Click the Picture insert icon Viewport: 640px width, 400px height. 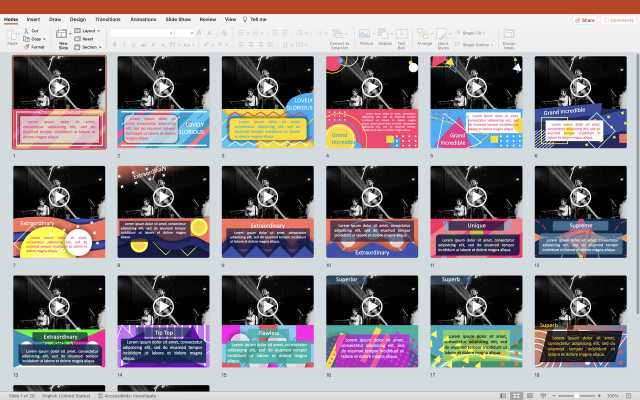[x=366, y=35]
